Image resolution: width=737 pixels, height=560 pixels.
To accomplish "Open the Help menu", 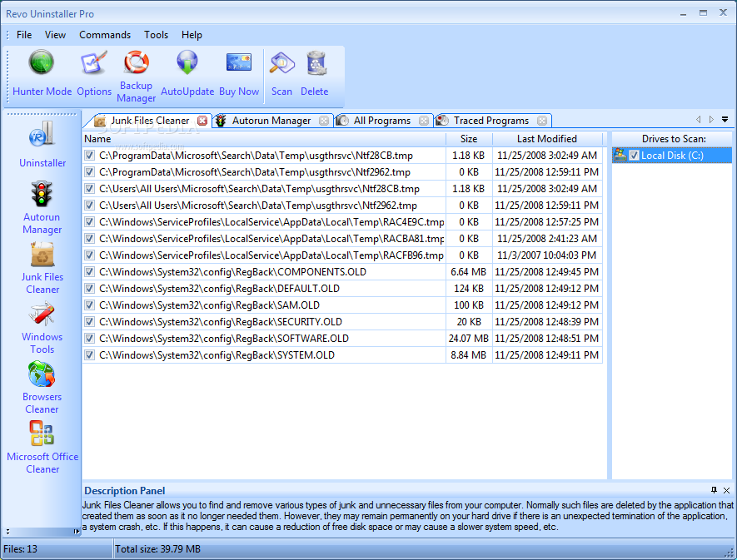I will tap(192, 35).
